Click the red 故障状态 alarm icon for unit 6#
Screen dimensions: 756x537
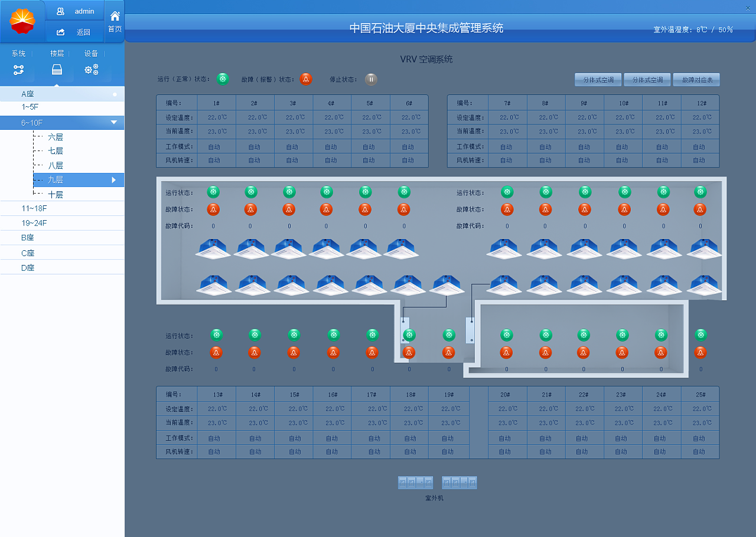[404, 209]
